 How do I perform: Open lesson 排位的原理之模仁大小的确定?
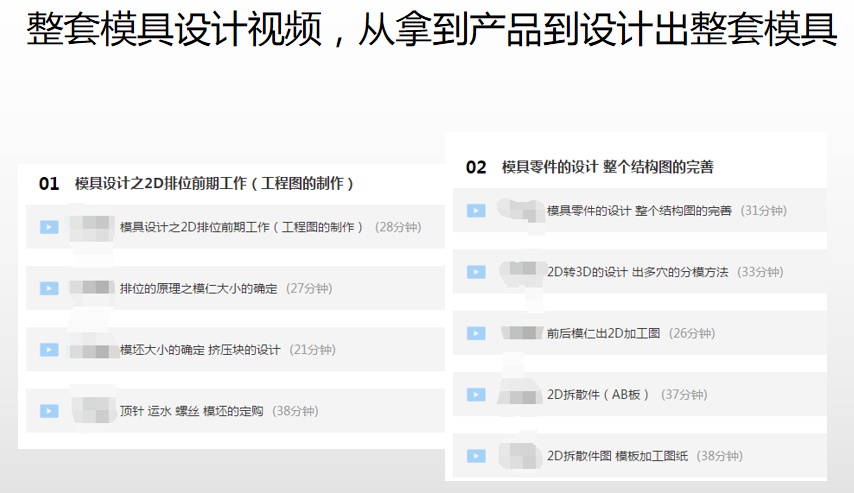click(198, 289)
